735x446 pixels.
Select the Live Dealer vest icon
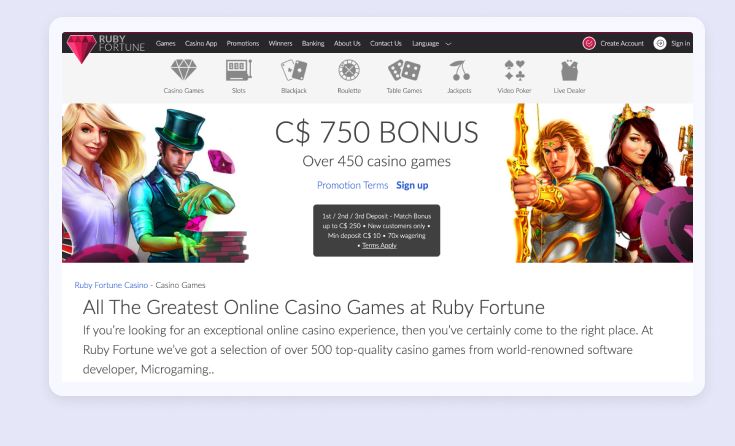[x=569, y=70]
